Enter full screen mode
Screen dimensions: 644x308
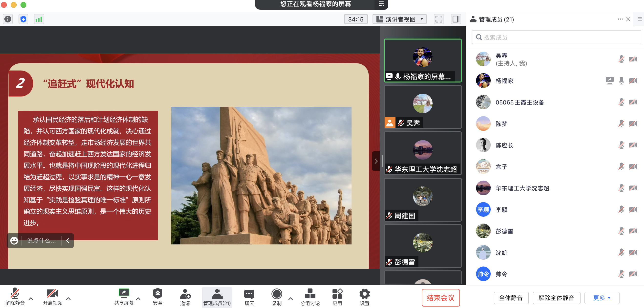pos(439,19)
